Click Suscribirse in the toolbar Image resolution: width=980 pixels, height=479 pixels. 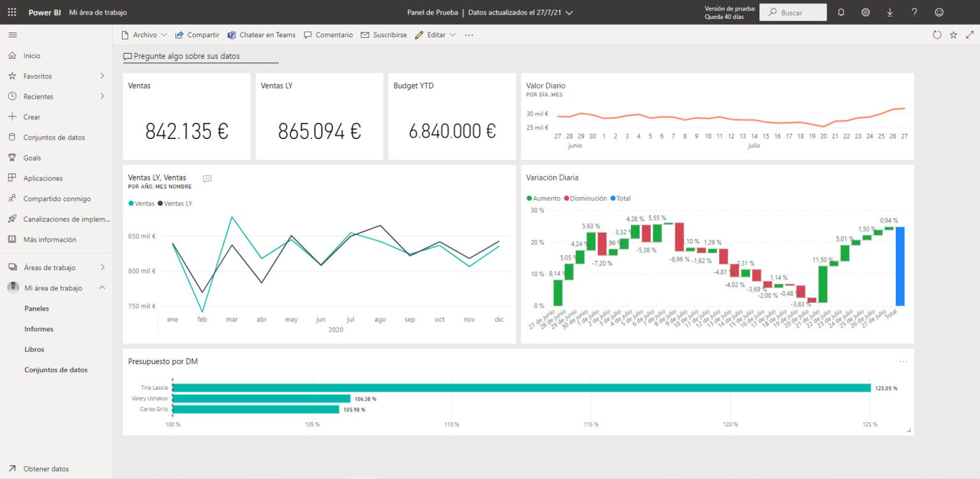pyautogui.click(x=383, y=35)
